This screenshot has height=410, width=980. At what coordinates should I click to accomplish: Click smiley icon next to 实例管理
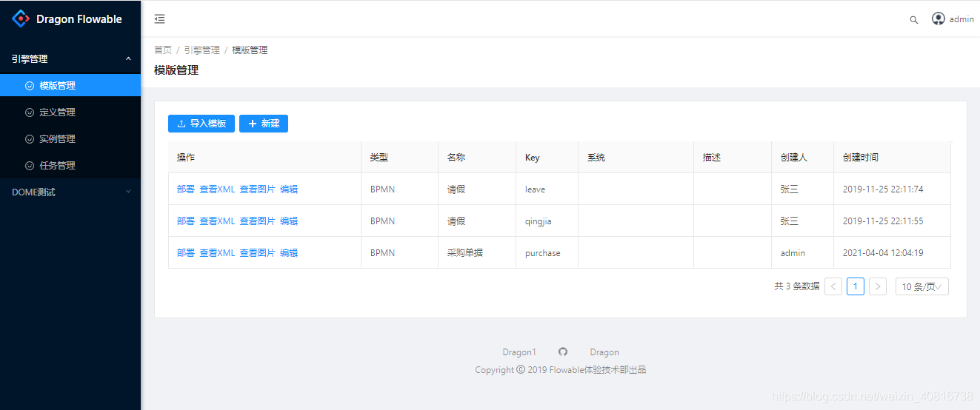(30, 139)
